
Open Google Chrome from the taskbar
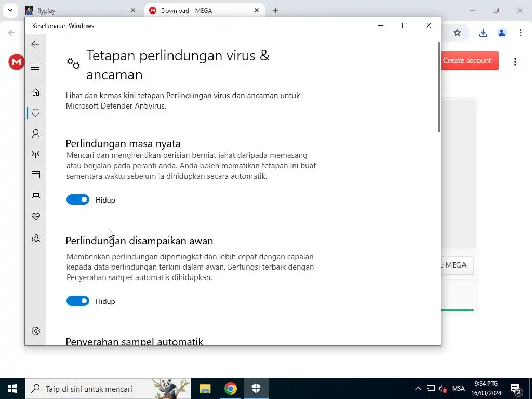pyautogui.click(x=230, y=389)
